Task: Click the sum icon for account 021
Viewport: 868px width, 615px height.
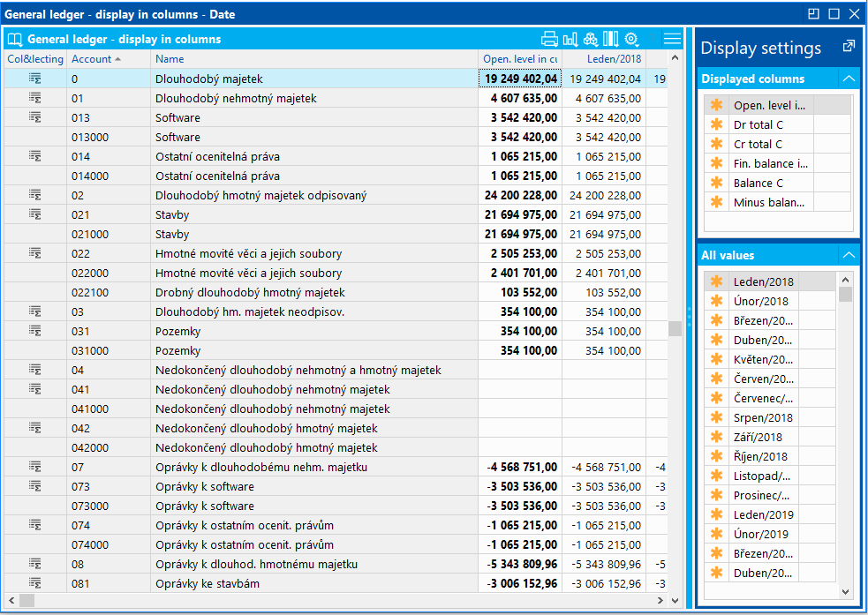Action: coord(34,214)
